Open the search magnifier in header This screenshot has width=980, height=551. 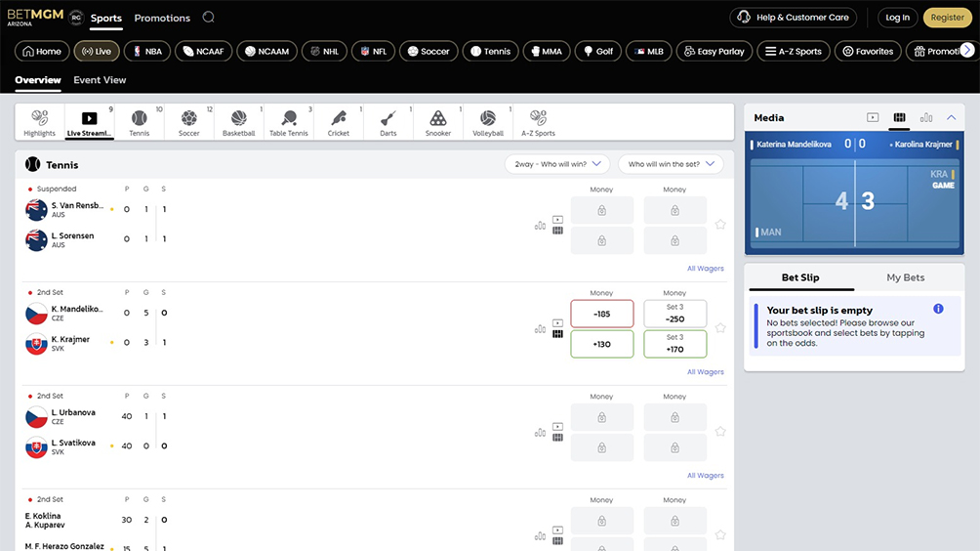click(x=209, y=18)
